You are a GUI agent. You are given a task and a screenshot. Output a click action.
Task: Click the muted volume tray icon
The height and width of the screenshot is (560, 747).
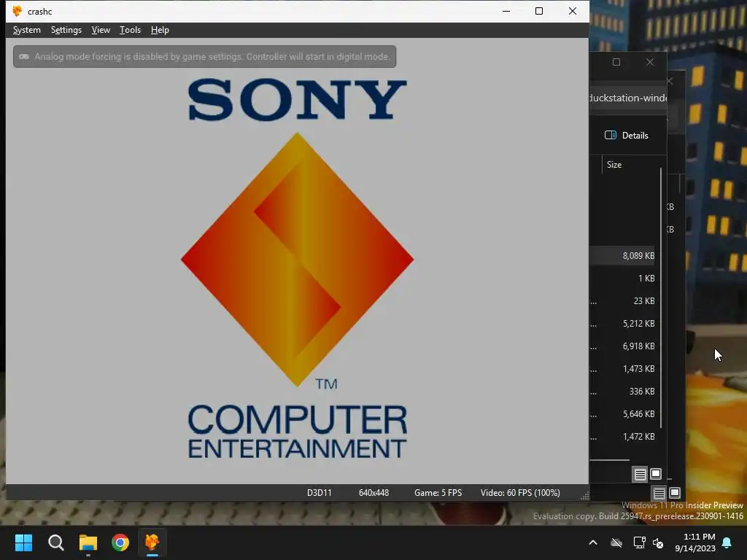[x=659, y=542]
